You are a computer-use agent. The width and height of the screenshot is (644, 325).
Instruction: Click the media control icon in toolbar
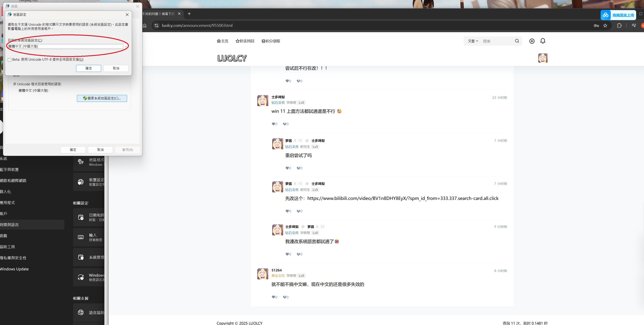634,26
